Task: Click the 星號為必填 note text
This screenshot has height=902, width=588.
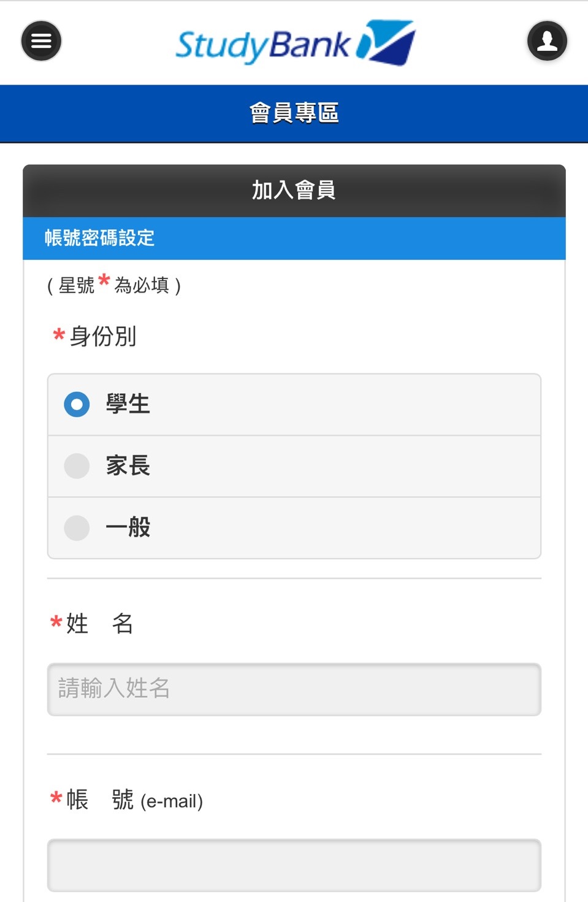Action: coord(114,285)
